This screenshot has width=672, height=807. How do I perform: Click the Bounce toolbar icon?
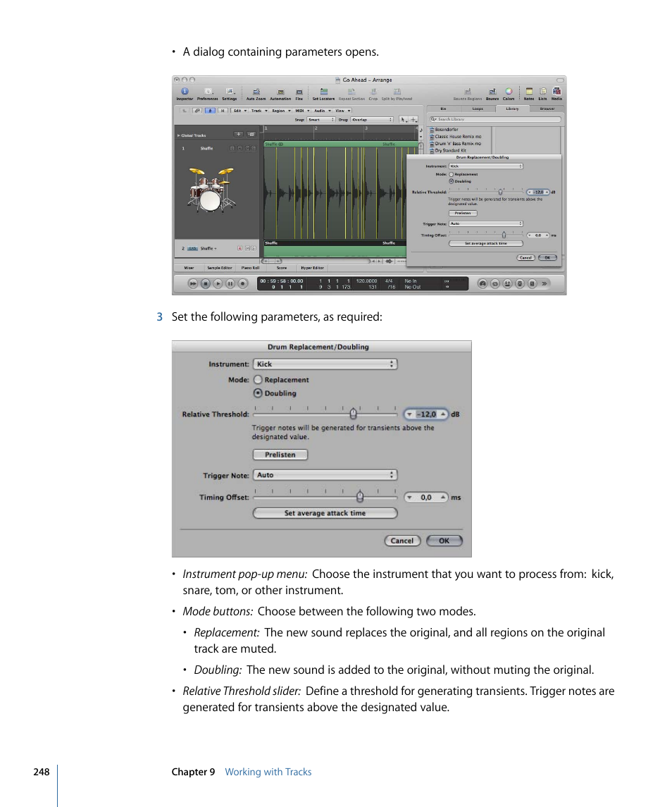492,92
